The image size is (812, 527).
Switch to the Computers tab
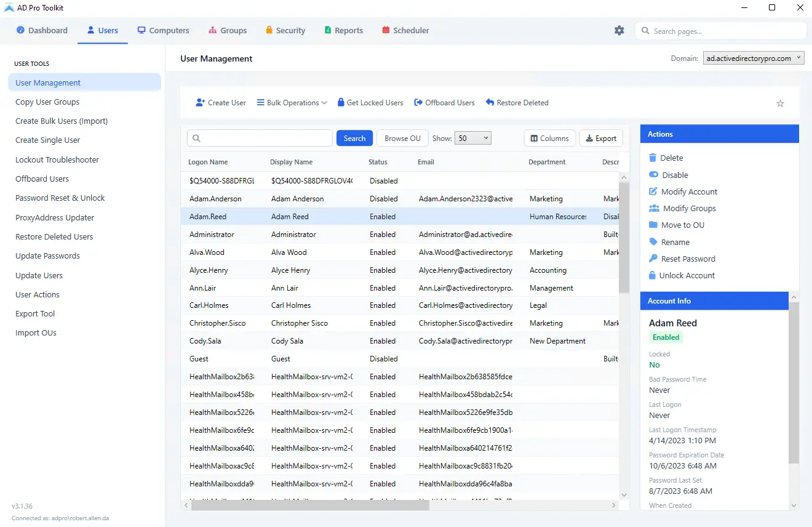pos(163,30)
